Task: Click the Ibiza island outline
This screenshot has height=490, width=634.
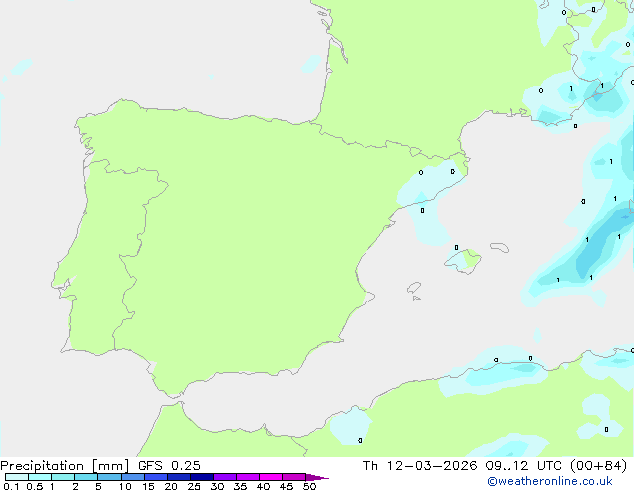Action: (x=414, y=288)
